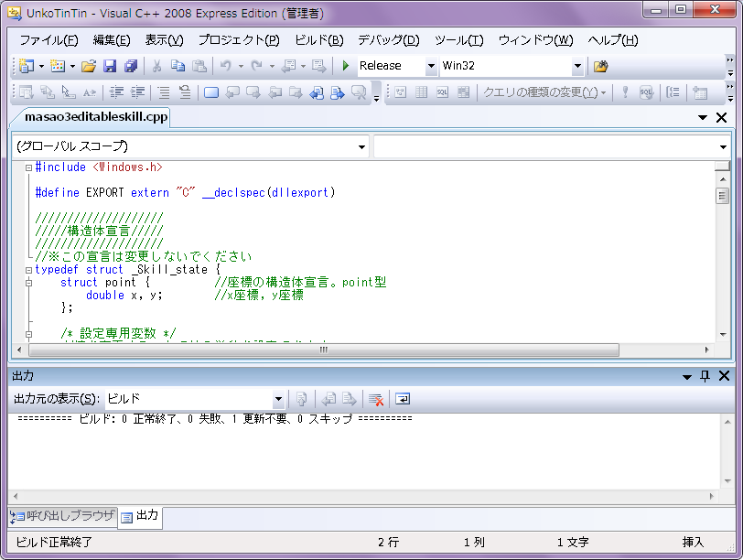Open the プロジェクト(P) menu

point(239,40)
